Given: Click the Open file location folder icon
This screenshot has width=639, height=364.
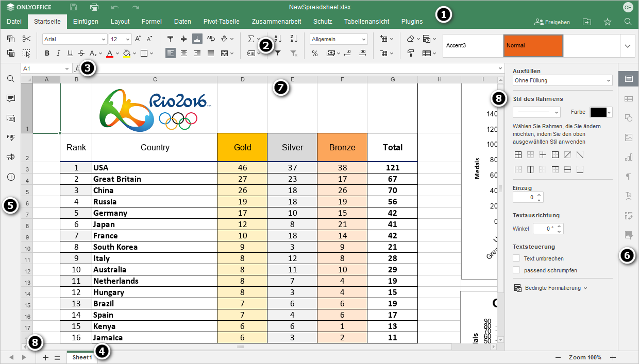Looking at the screenshot, I should (x=587, y=22).
